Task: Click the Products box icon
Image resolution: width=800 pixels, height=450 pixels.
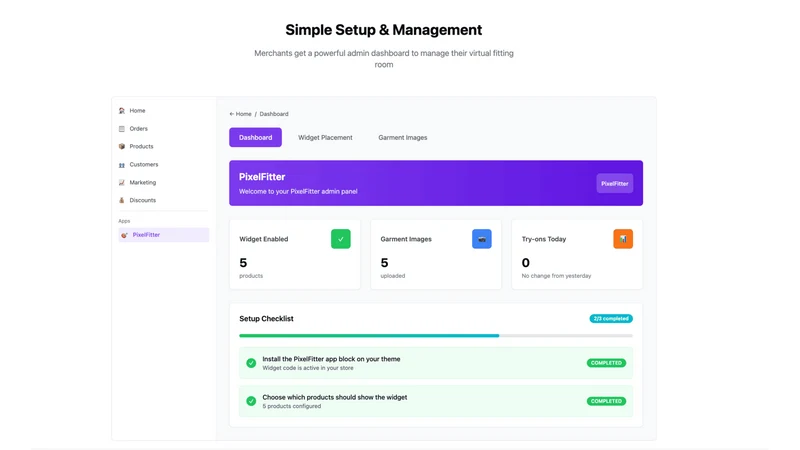Action: pos(121,146)
